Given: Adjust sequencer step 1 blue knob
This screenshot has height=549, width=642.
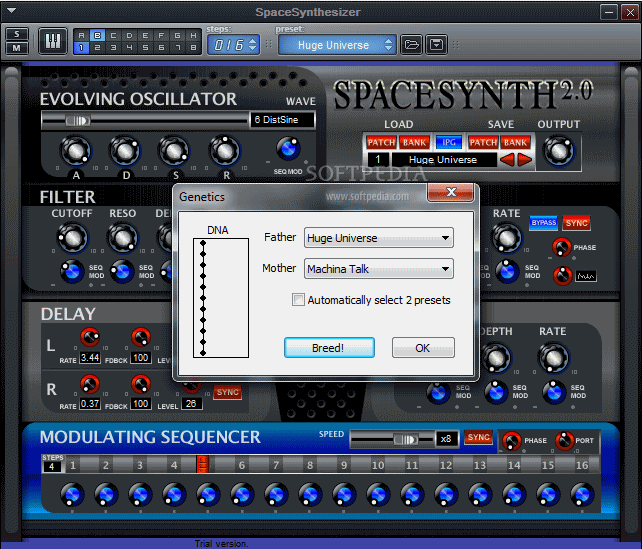Looking at the screenshot, I should click(x=72, y=495).
